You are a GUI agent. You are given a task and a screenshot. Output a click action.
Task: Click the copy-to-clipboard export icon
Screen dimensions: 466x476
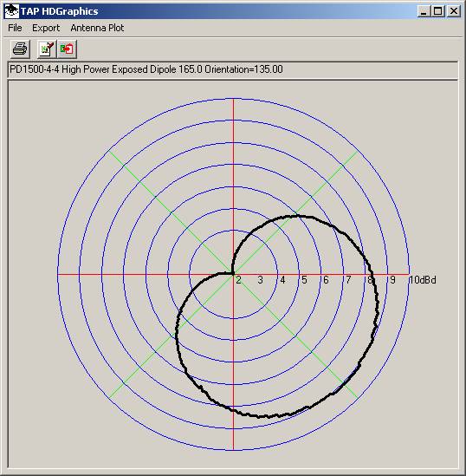67,49
